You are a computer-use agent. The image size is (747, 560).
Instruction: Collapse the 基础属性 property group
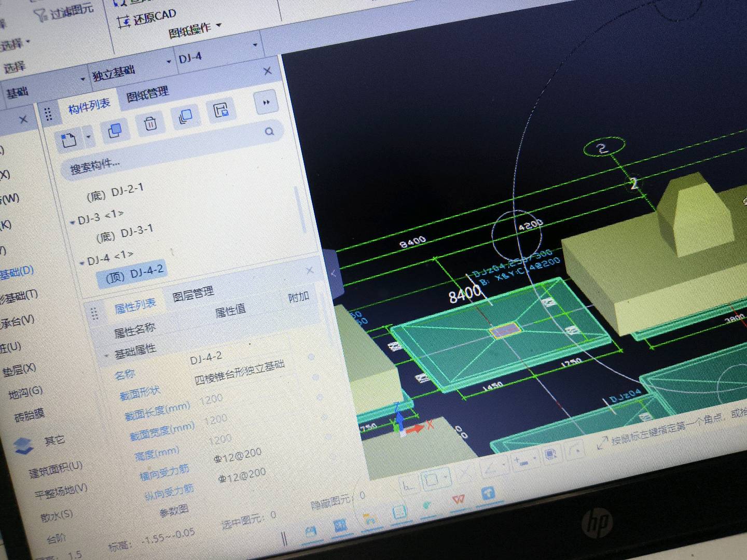point(107,357)
